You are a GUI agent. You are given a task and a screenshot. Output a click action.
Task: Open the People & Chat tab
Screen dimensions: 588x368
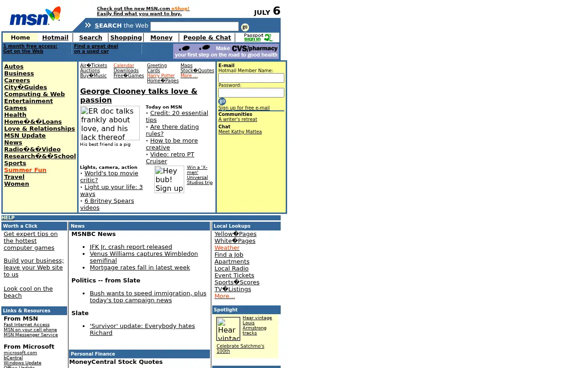point(207,38)
